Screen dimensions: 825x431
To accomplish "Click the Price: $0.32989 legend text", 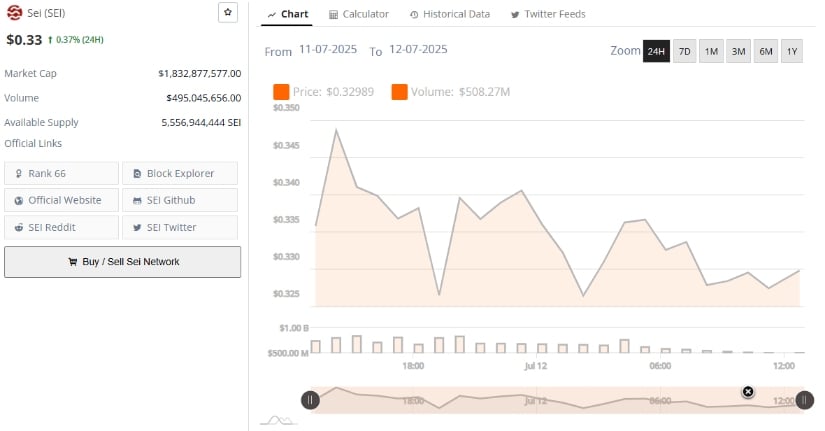I will tap(333, 92).
